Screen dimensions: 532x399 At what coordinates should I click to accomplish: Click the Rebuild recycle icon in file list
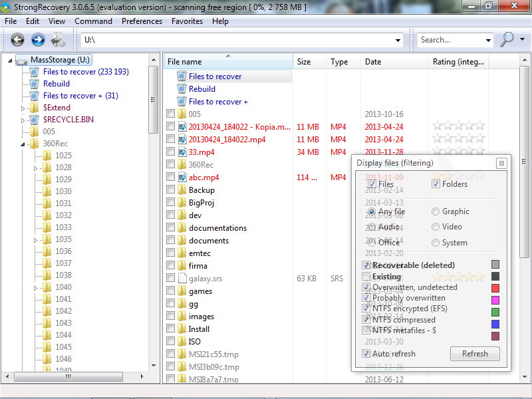point(182,89)
